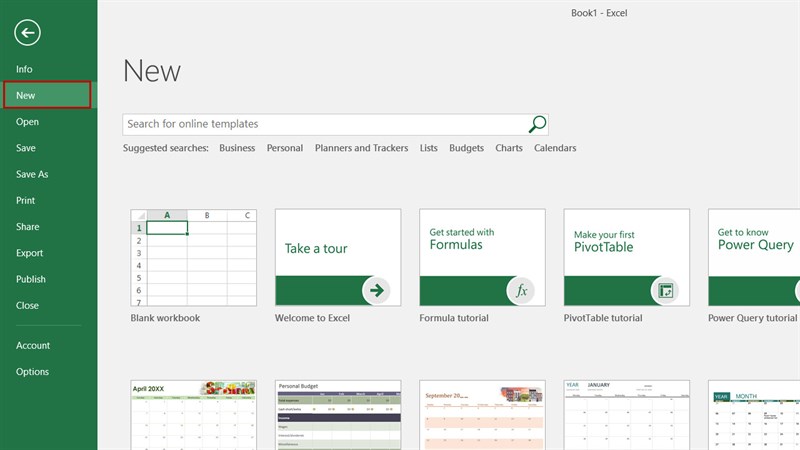Select the April 20XX calendar template

[193, 415]
